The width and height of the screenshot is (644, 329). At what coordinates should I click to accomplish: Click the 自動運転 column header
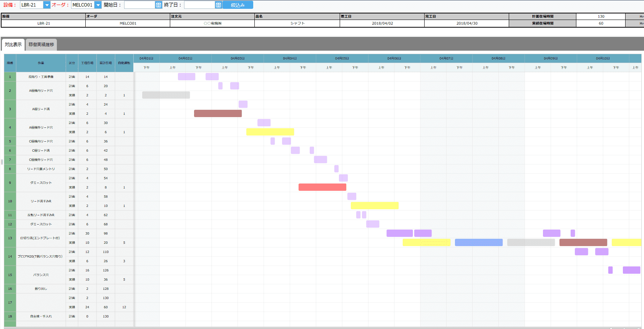[x=124, y=63]
